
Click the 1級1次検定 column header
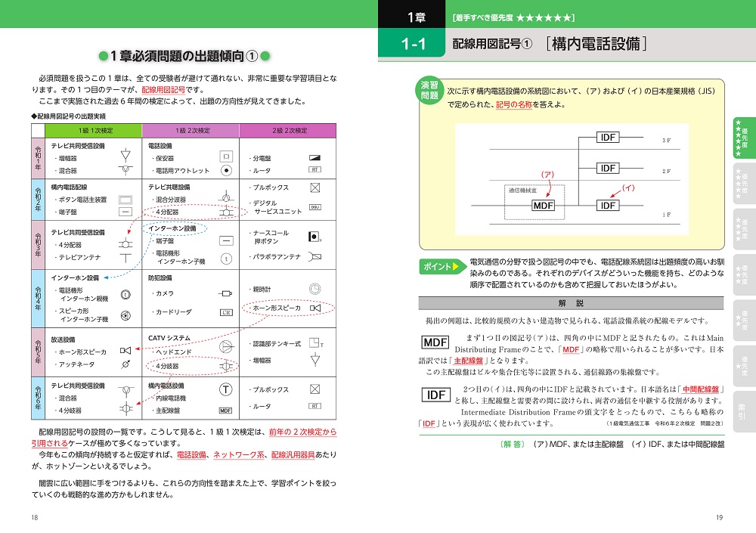point(94,130)
